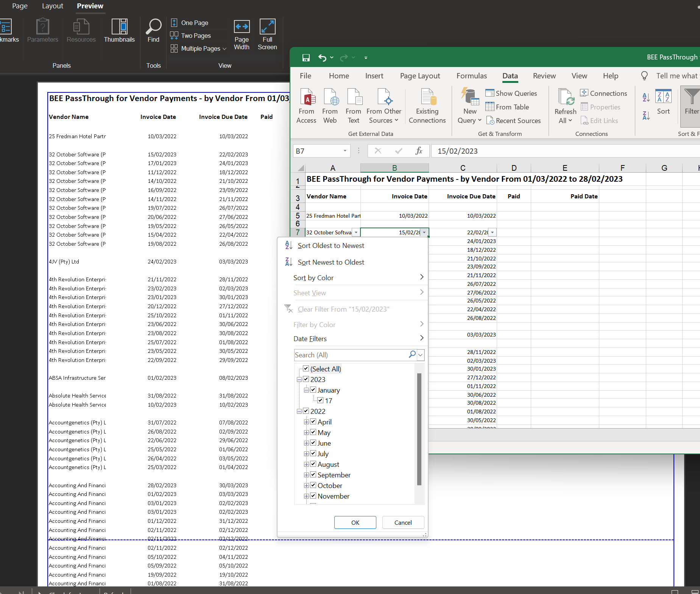Click Show Queries in ribbon
Screen dimensions: 700x594
(x=511, y=93)
